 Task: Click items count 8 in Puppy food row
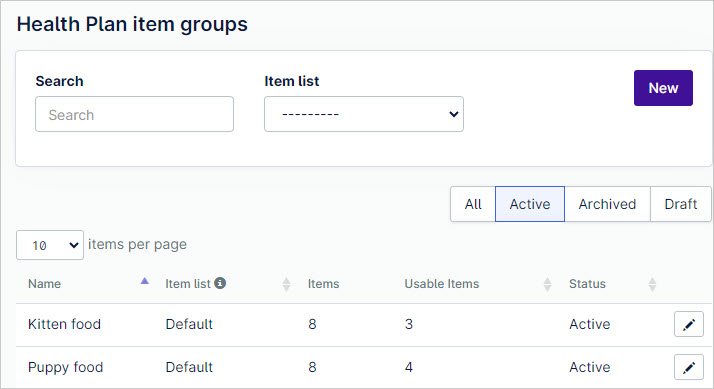(312, 367)
